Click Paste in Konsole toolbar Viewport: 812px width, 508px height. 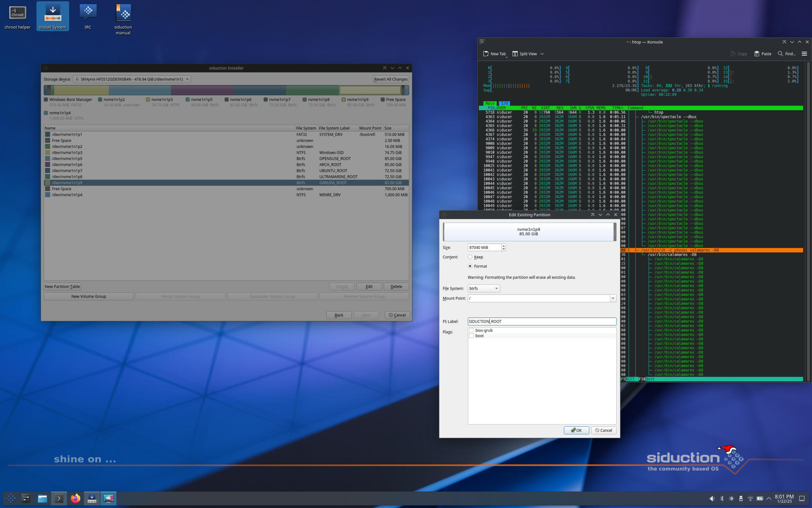click(x=763, y=54)
